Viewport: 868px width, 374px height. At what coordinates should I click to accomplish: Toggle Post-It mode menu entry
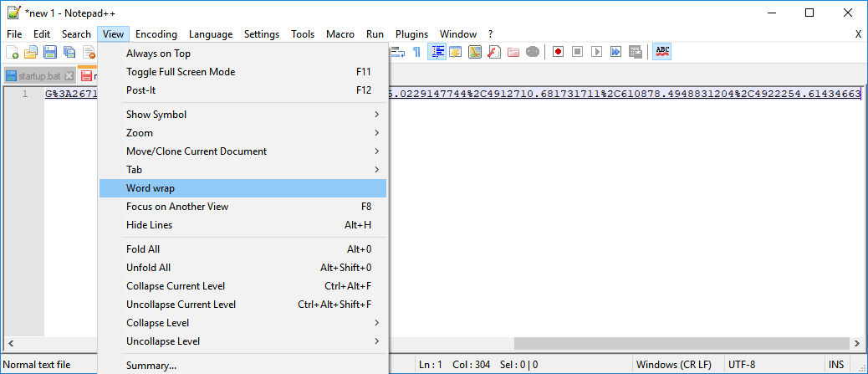[243, 90]
